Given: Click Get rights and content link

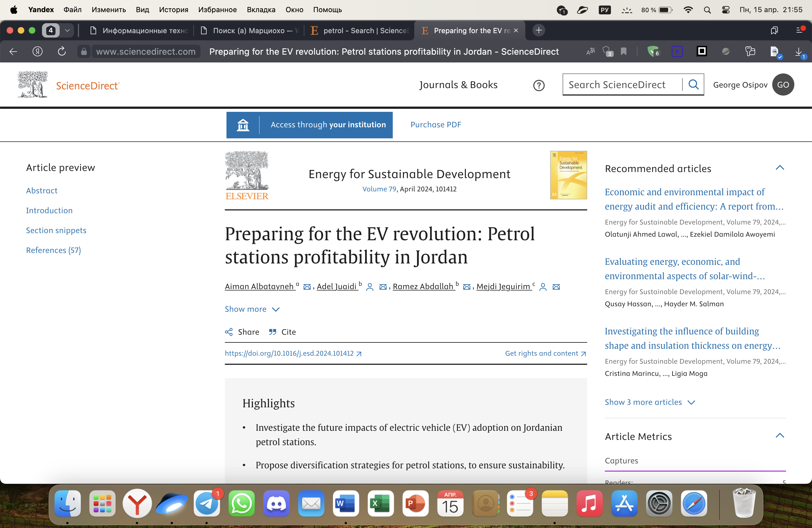Looking at the screenshot, I should (x=545, y=353).
